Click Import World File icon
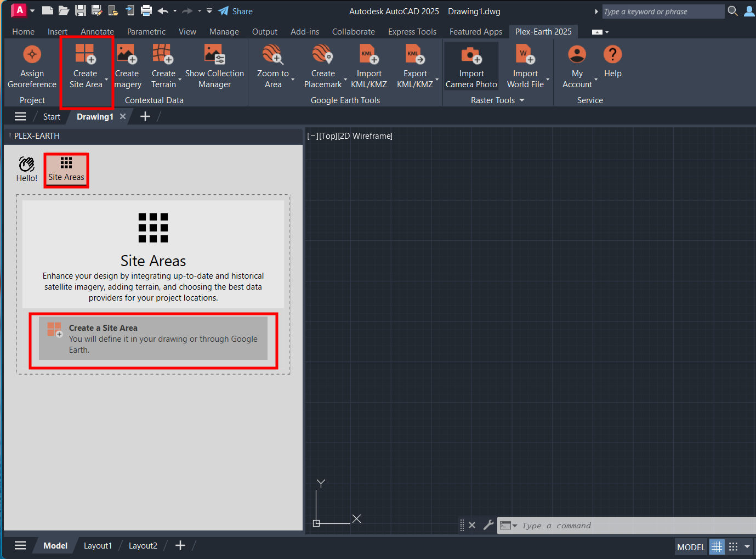756x559 pixels. click(525, 54)
